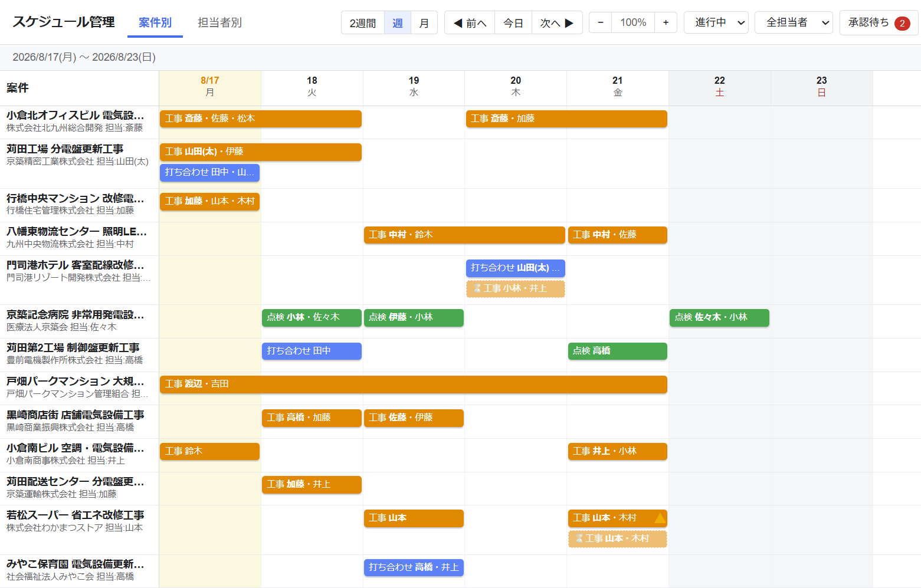Image resolution: width=921 pixels, height=588 pixels.
Task: Switch to the 月 view
Action: click(x=424, y=23)
